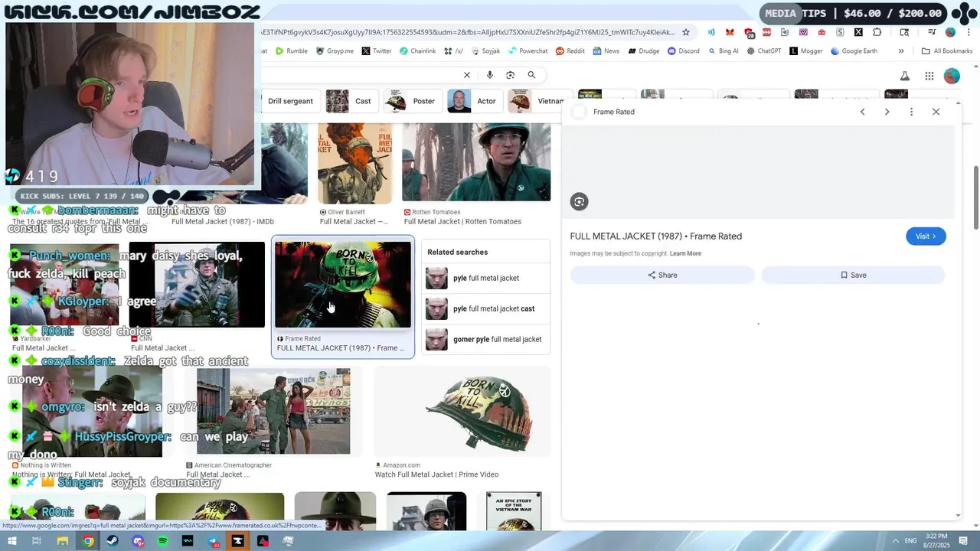The image size is (980, 551).
Task: Open the taskbar clock showing 3:22 PM
Action: pos(936,541)
